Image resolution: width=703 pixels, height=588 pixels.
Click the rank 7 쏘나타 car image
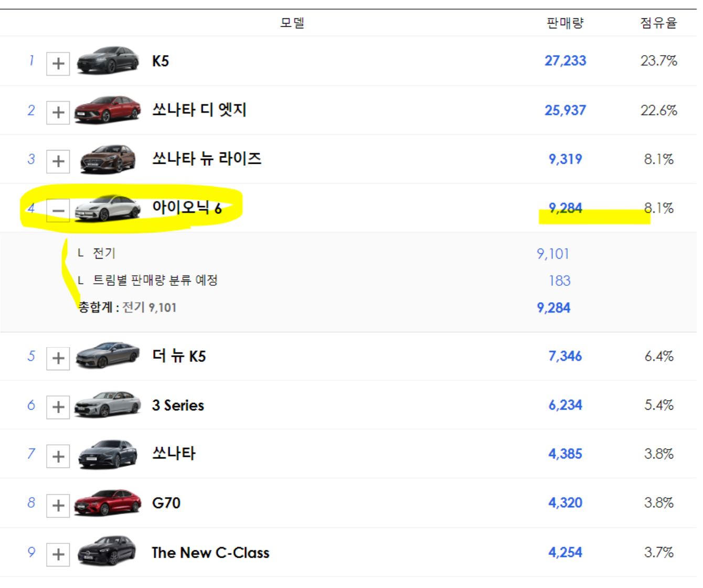click(108, 454)
